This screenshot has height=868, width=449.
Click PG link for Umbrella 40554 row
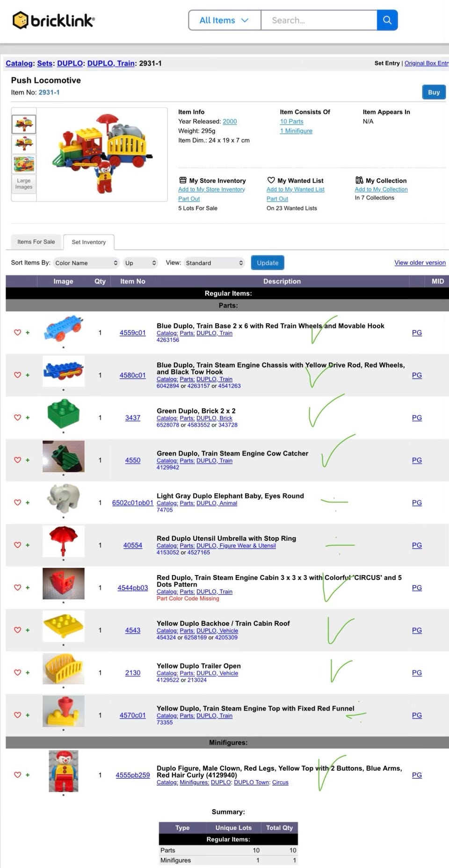pos(417,545)
